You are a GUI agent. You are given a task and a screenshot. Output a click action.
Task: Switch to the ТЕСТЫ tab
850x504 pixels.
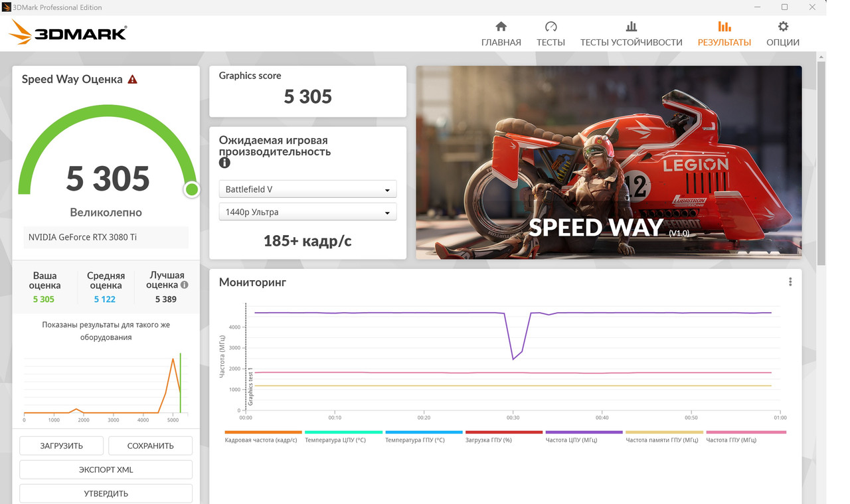click(x=551, y=34)
